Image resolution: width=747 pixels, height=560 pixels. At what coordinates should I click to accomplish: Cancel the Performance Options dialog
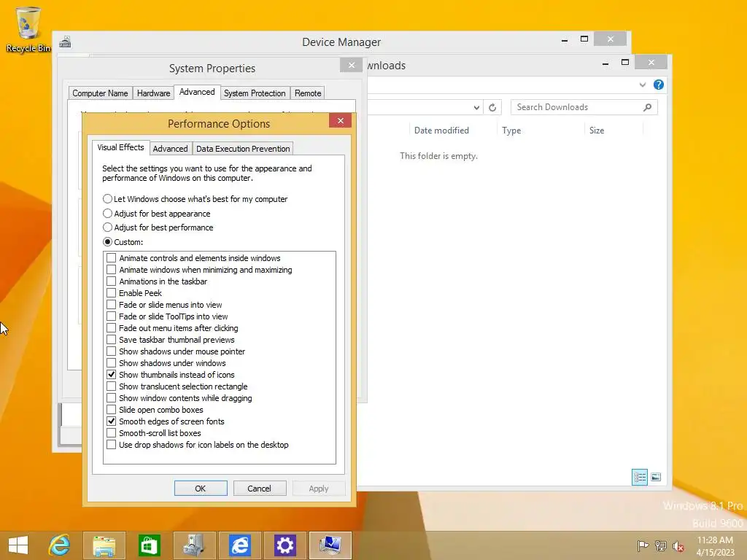pos(259,489)
